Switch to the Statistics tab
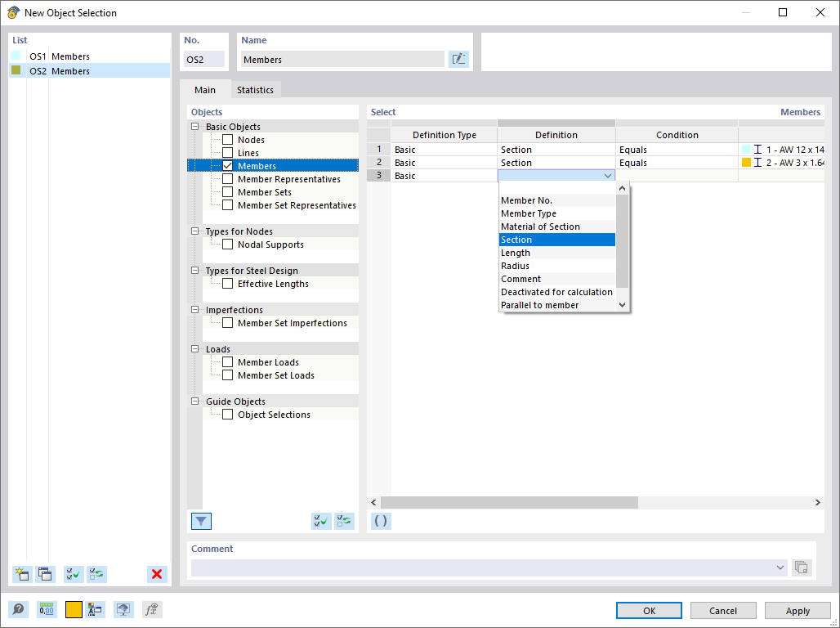This screenshot has width=840, height=628. point(256,89)
